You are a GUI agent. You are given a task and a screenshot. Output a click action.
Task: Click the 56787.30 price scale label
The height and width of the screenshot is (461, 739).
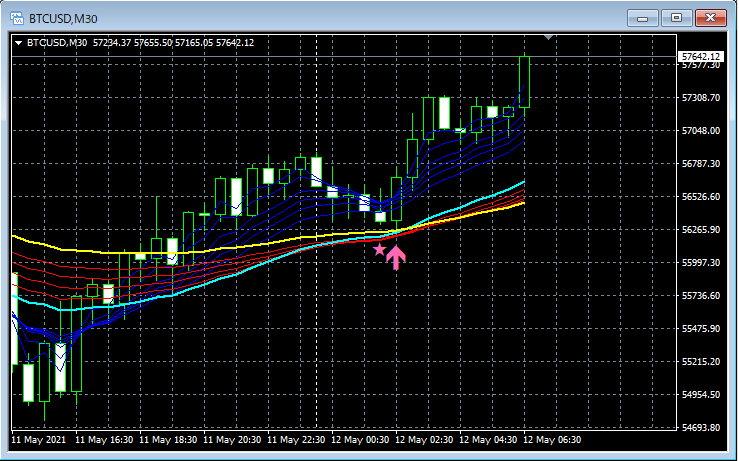pyautogui.click(x=701, y=164)
